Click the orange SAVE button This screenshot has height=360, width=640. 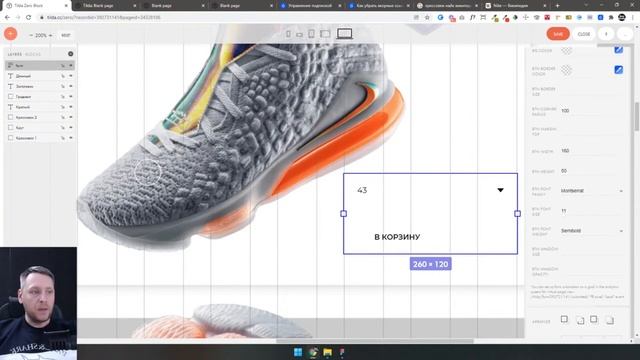(x=558, y=34)
